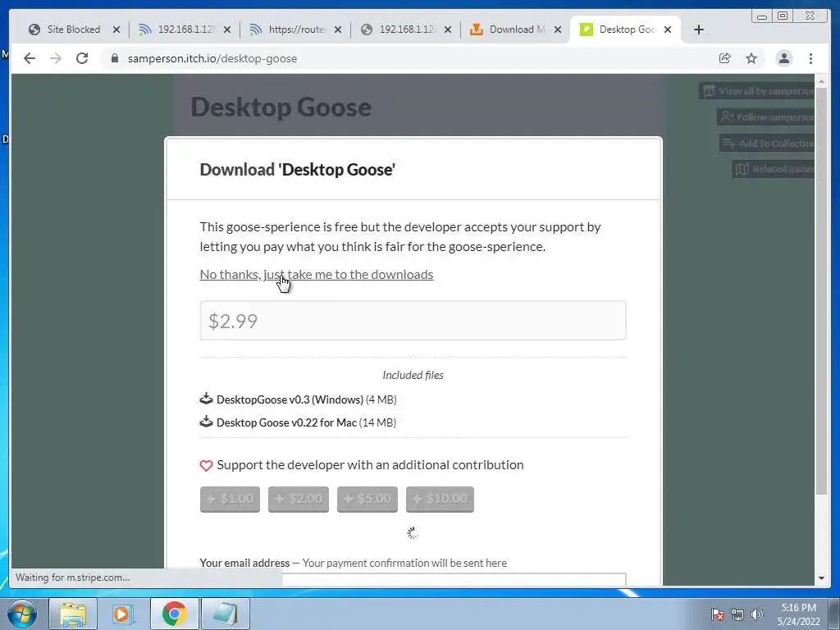Screen dimensions: 840x630
Task: Add a $2.00 contribution
Action: click(x=299, y=500)
